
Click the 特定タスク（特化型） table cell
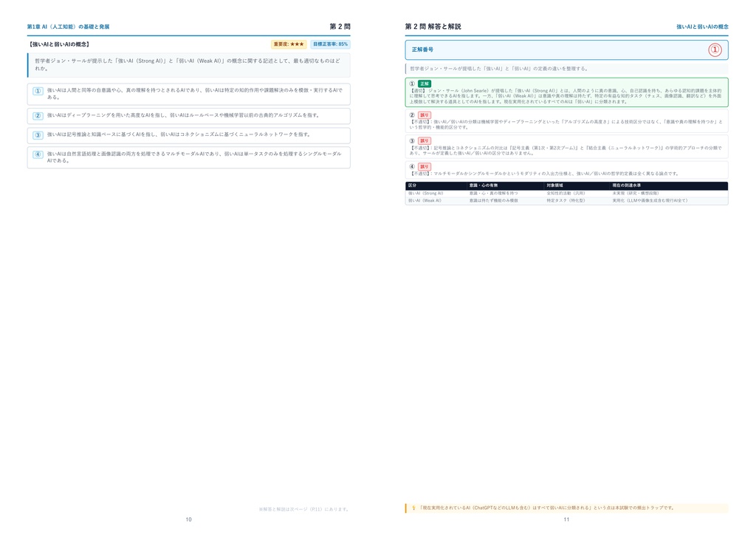click(566, 201)
